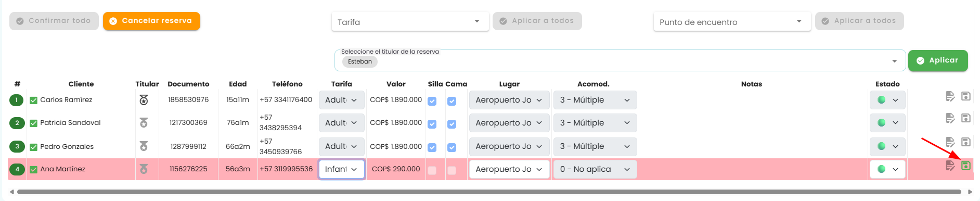Click the green Aplicar button
980x201 pixels.
(938, 60)
